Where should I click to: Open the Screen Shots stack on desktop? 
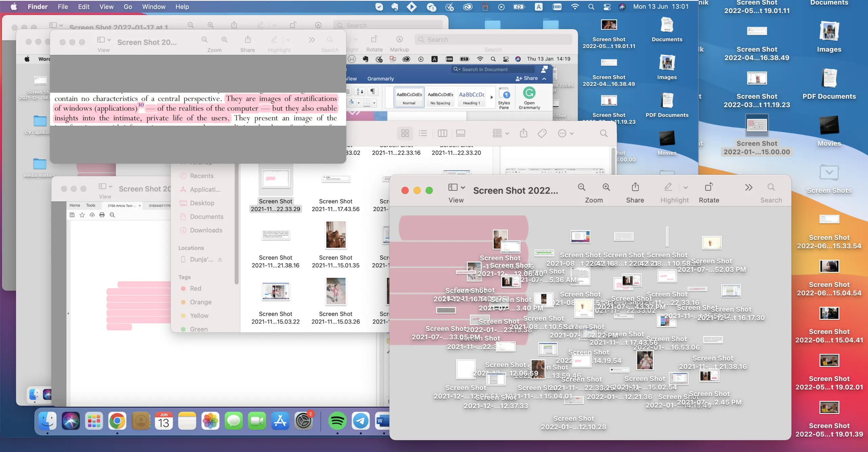click(829, 173)
